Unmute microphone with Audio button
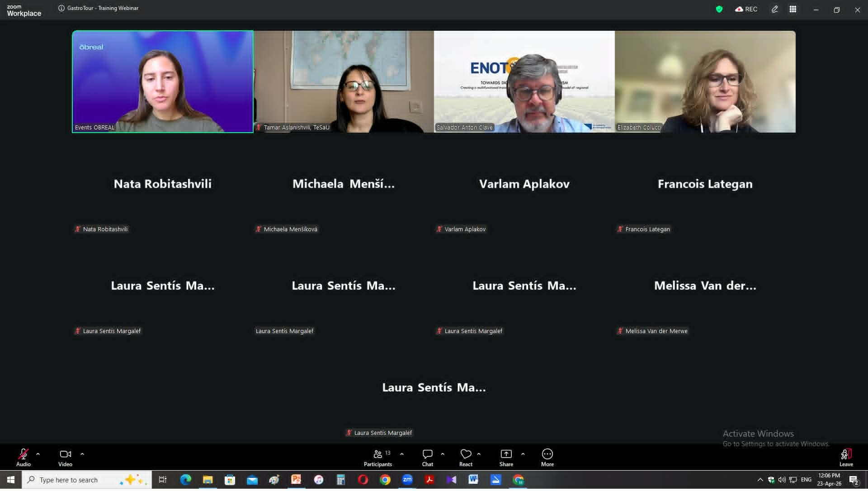This screenshot has width=868, height=491. click(24, 457)
